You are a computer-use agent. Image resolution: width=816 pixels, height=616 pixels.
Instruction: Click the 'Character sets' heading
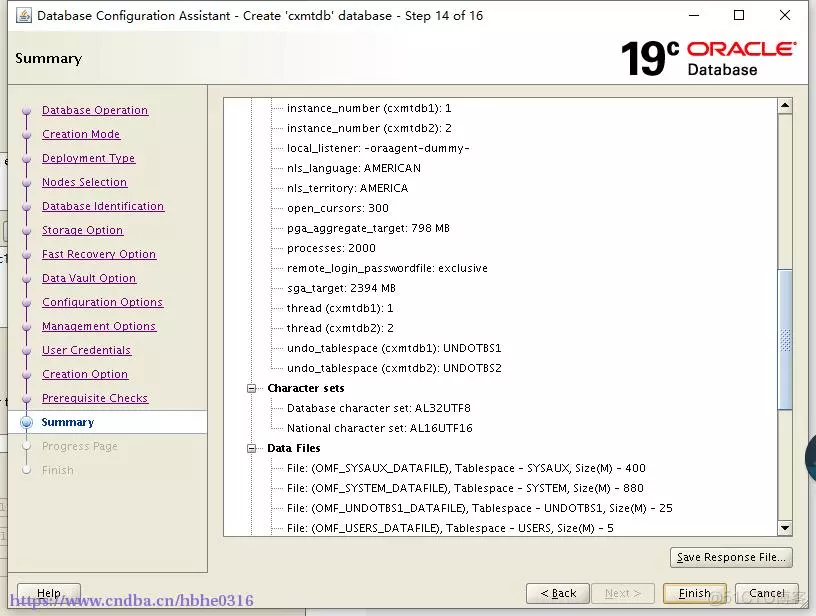(x=305, y=388)
